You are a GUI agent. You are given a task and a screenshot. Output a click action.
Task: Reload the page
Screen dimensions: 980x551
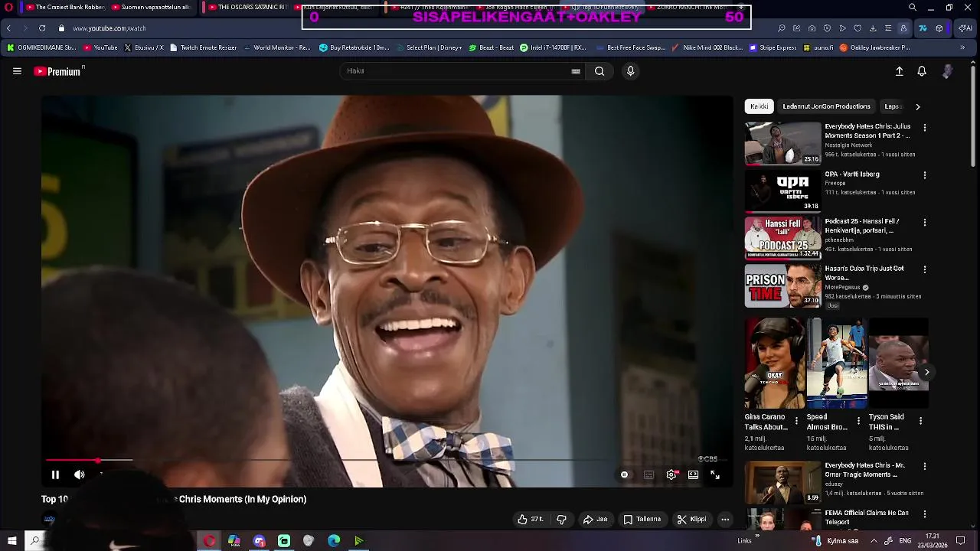[42, 28]
